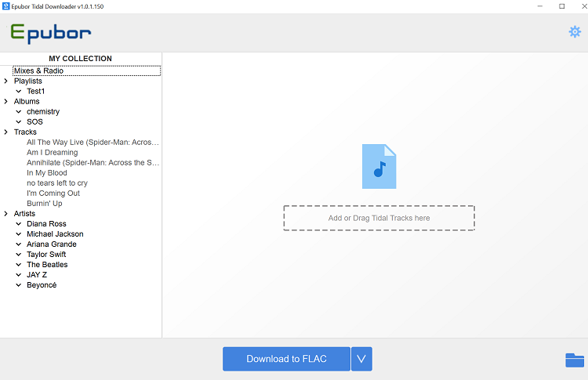Toggle the Diana Ross chevron
588x380 pixels.
pos(18,224)
